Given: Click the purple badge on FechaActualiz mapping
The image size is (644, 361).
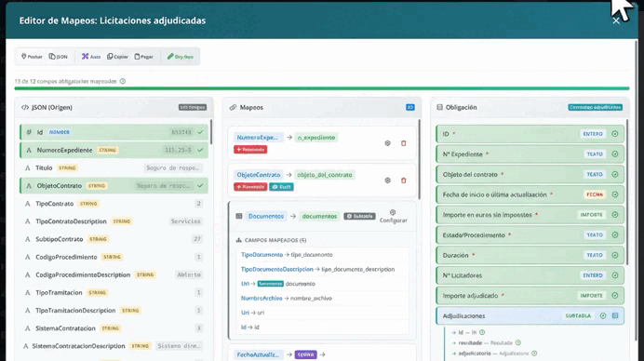Looking at the screenshot, I should point(305,354).
